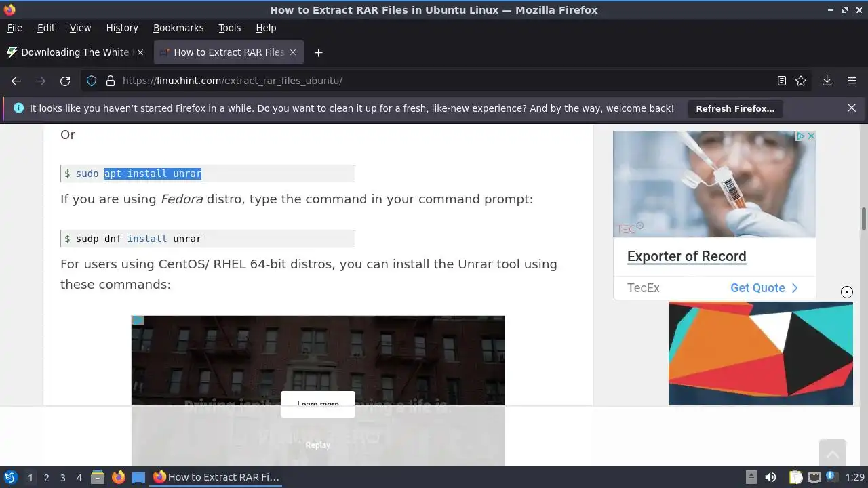Open the desktop start menu icon
Image resolution: width=868 pixels, height=488 pixels.
click(x=10, y=477)
